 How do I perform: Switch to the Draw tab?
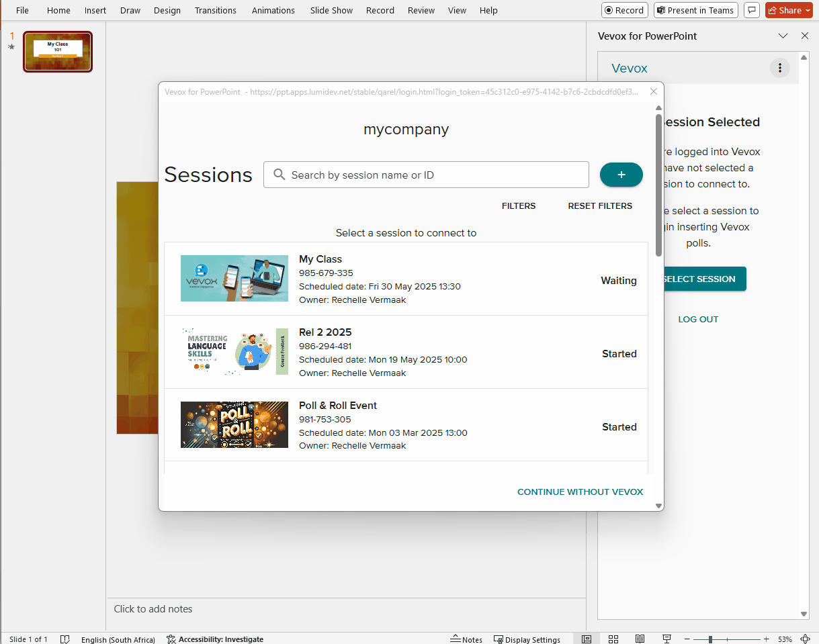(x=130, y=10)
